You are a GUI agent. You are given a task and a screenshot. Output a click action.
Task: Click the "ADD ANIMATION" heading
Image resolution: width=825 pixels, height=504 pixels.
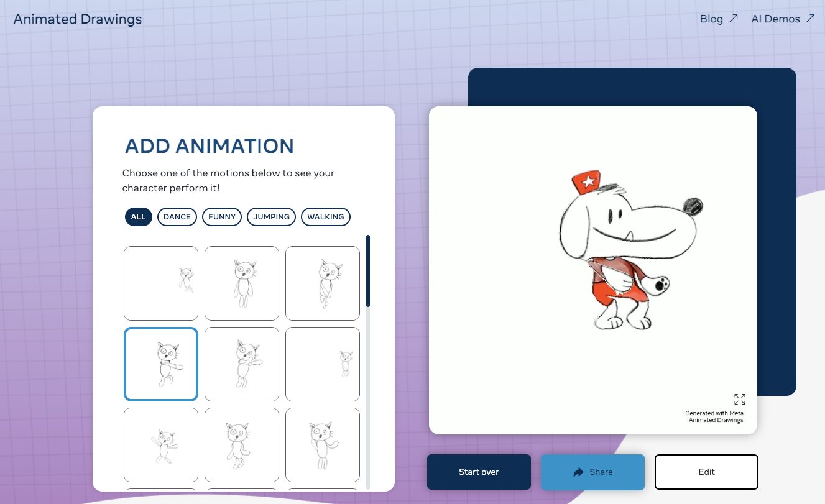coord(210,146)
